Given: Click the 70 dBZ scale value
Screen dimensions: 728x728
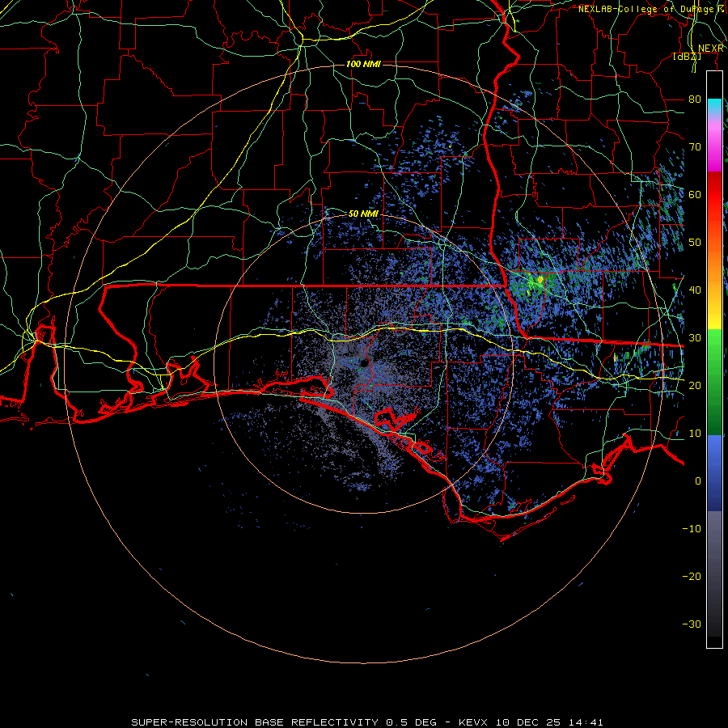Looking at the screenshot, I should coord(695,146).
